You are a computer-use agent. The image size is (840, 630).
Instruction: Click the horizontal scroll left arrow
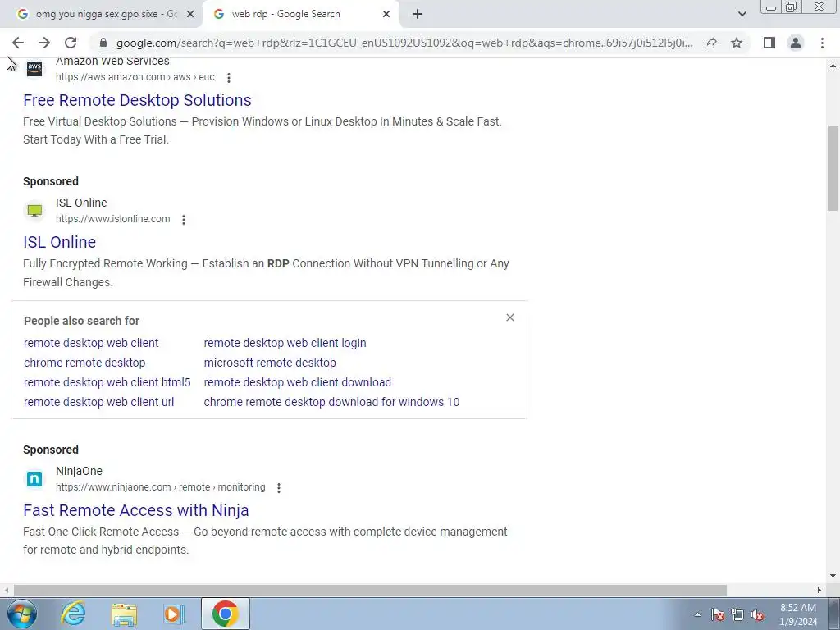coord(7,590)
